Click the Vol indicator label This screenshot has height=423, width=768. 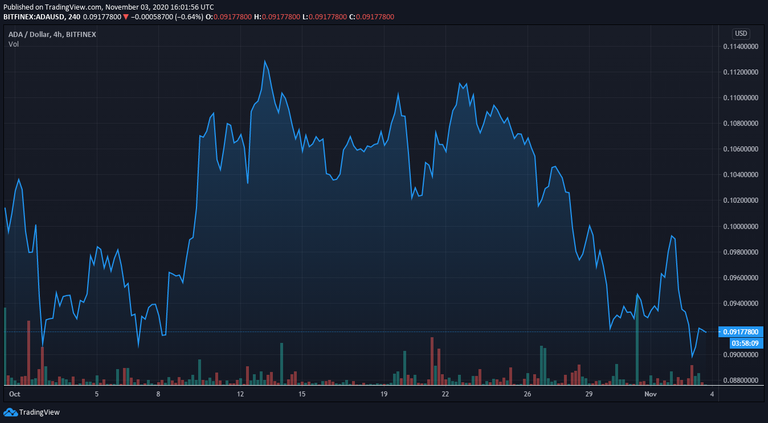tap(13, 44)
